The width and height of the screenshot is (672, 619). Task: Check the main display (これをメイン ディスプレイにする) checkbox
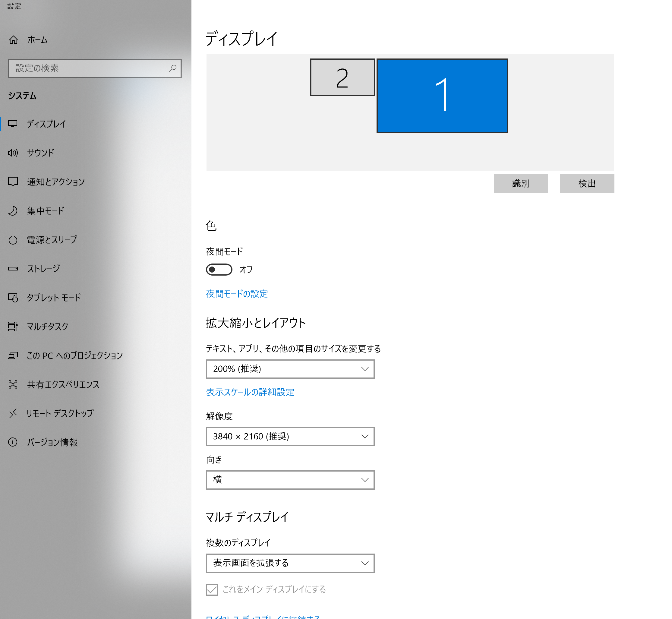coord(212,589)
